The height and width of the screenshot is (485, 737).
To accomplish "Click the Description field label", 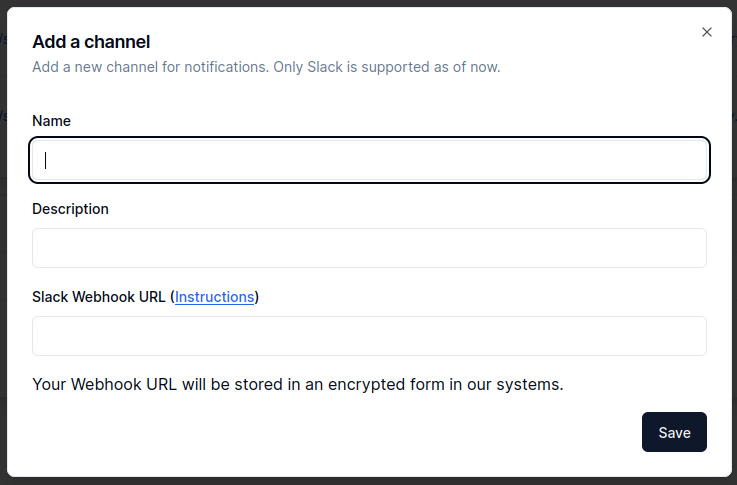I will click(x=70, y=209).
